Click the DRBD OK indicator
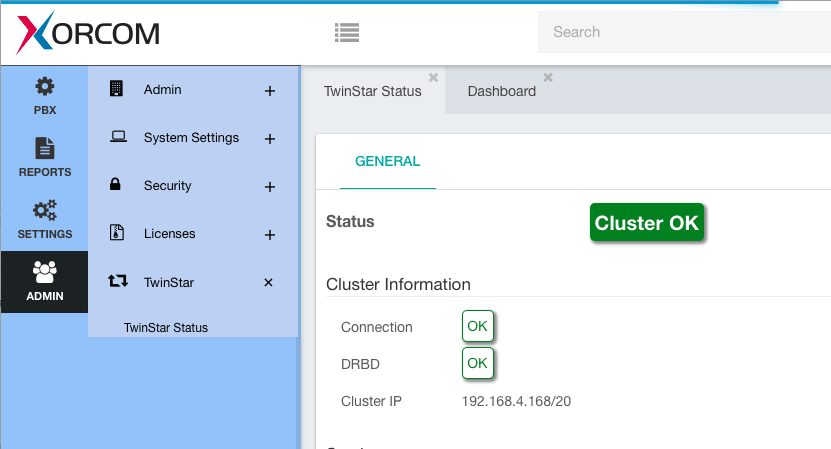Viewport: 831px width, 449px height. click(478, 363)
